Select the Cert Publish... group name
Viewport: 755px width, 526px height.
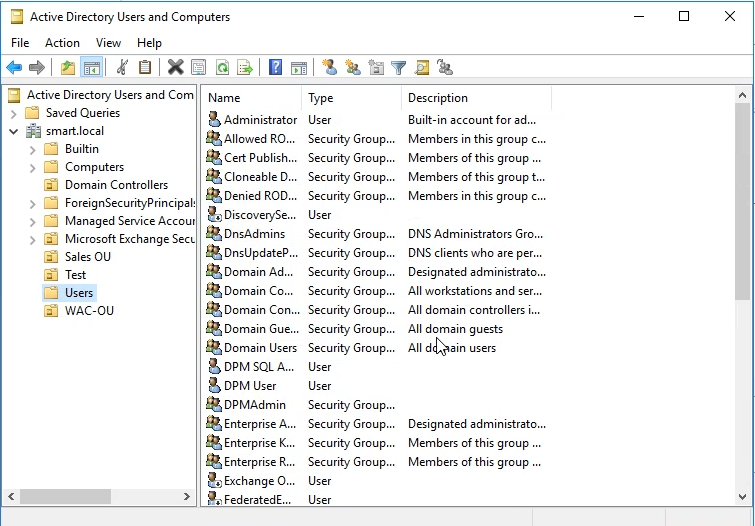[x=260, y=158]
